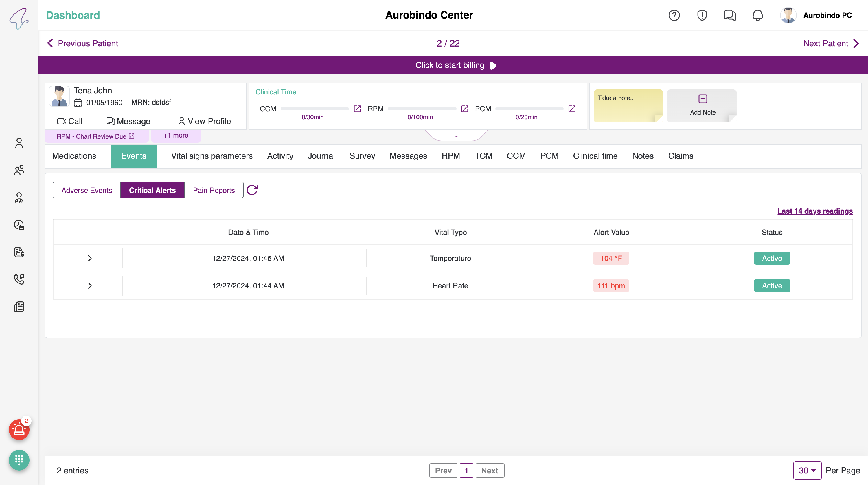Switch to Vital signs parameters tab

click(212, 156)
